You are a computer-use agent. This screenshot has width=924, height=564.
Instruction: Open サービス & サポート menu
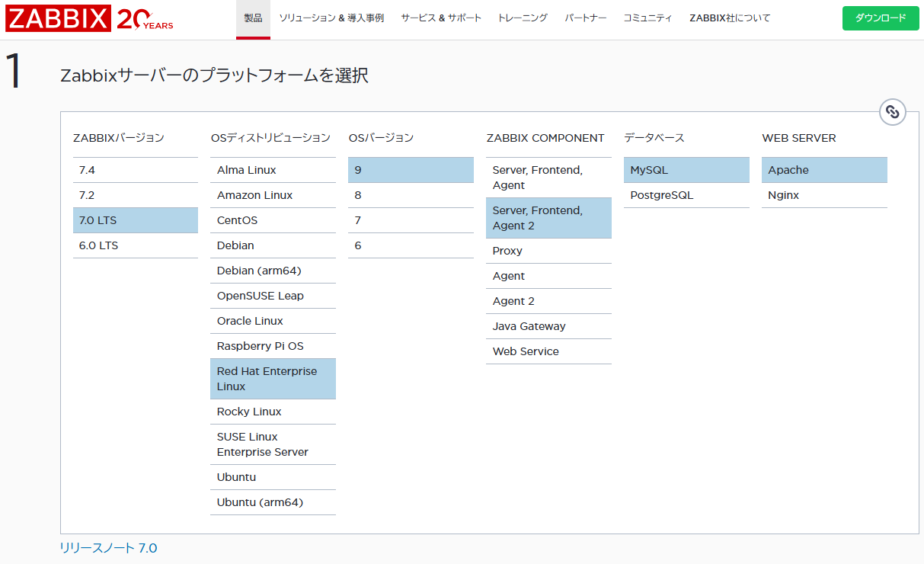click(x=441, y=18)
